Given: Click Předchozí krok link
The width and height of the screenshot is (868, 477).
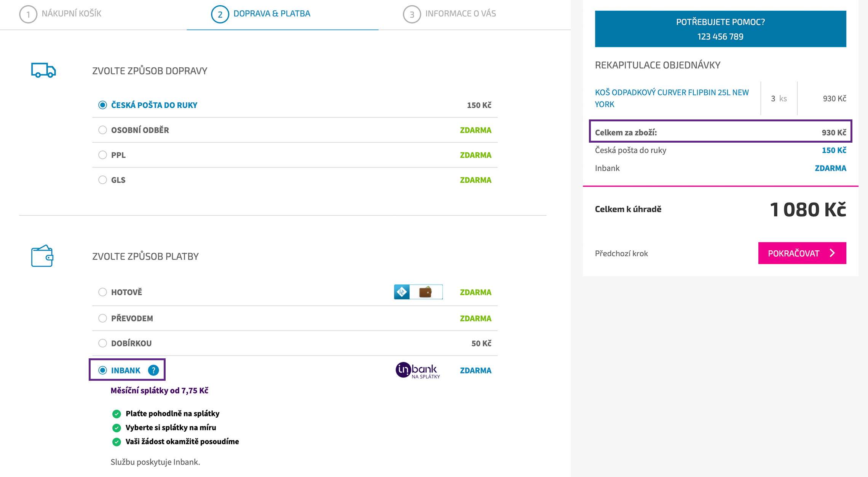Looking at the screenshot, I should 621,253.
